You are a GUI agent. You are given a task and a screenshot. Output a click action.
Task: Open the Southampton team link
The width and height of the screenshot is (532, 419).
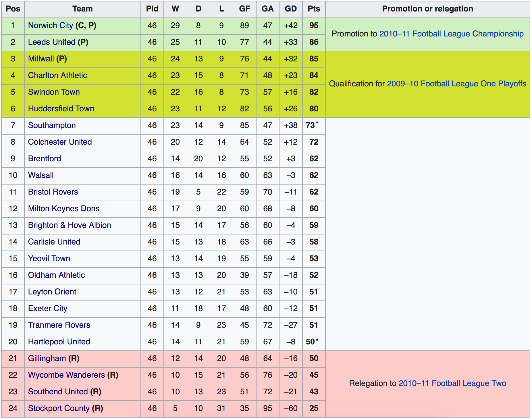52,125
